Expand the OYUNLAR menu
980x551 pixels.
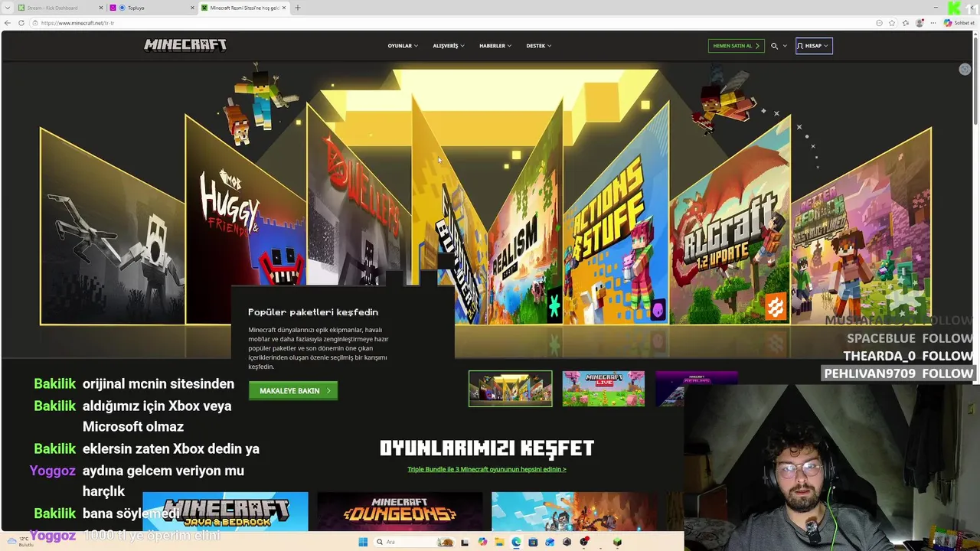click(x=403, y=46)
